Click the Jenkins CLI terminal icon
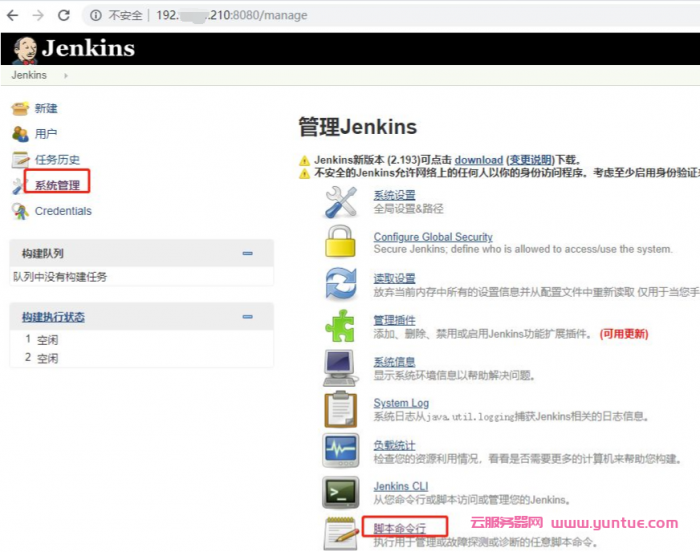Image resolution: width=700 pixels, height=552 pixels. click(340, 492)
